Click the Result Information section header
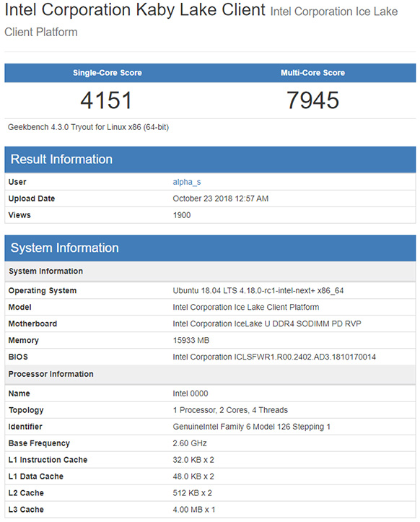Viewport: 420px width, 522px height. pyautogui.click(x=210, y=159)
